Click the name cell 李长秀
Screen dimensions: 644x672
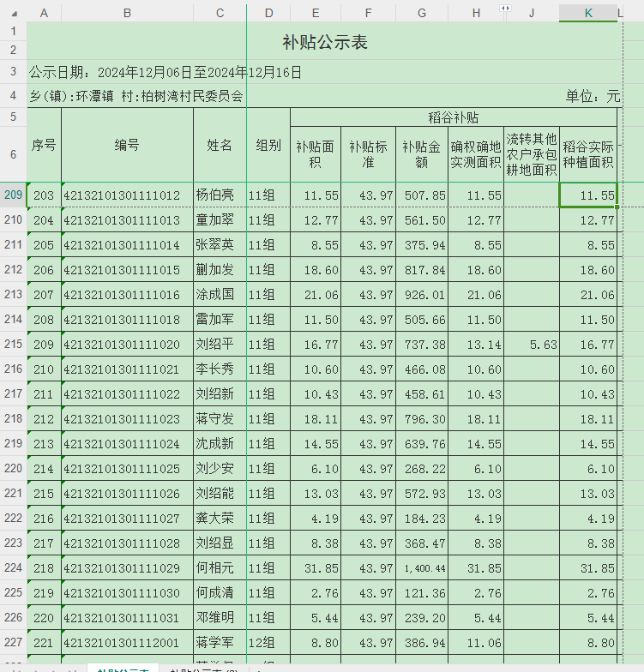[220, 369]
